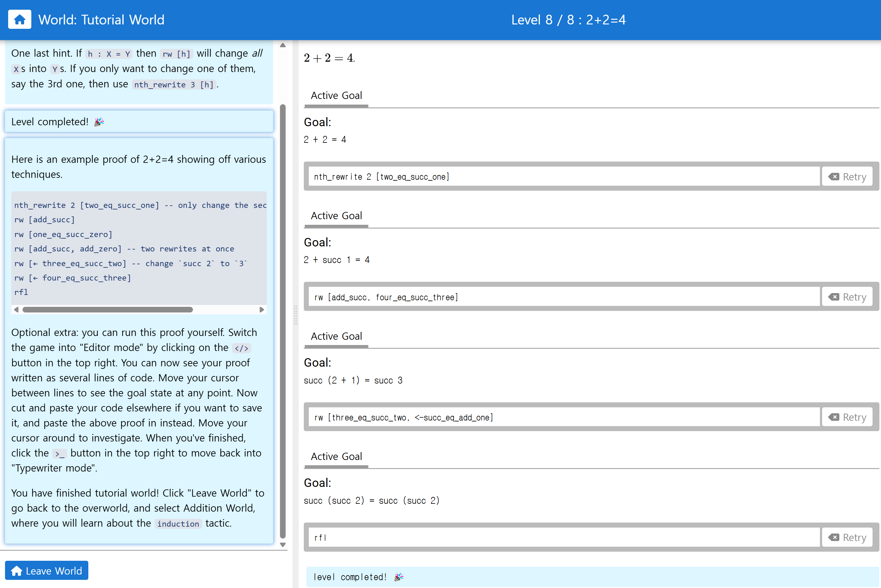Screen dimensions: 881x588
Task: Click the rfl input field
Action: tap(562, 537)
